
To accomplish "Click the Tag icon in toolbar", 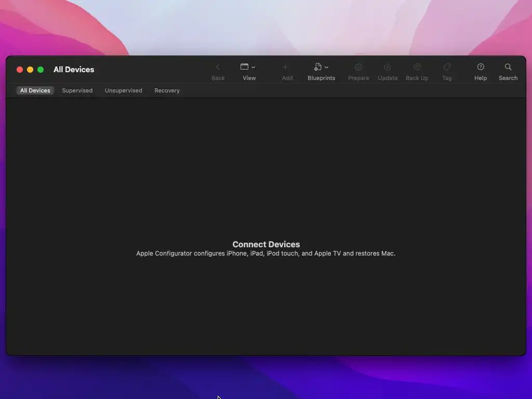I will (447, 67).
